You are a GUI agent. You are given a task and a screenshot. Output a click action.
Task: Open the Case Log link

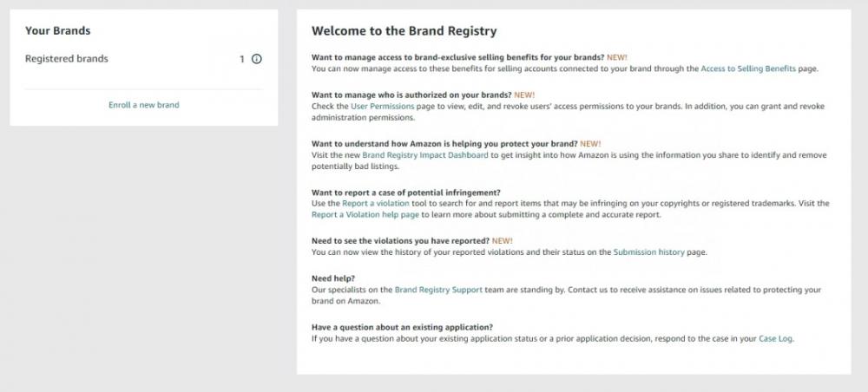[x=775, y=338]
